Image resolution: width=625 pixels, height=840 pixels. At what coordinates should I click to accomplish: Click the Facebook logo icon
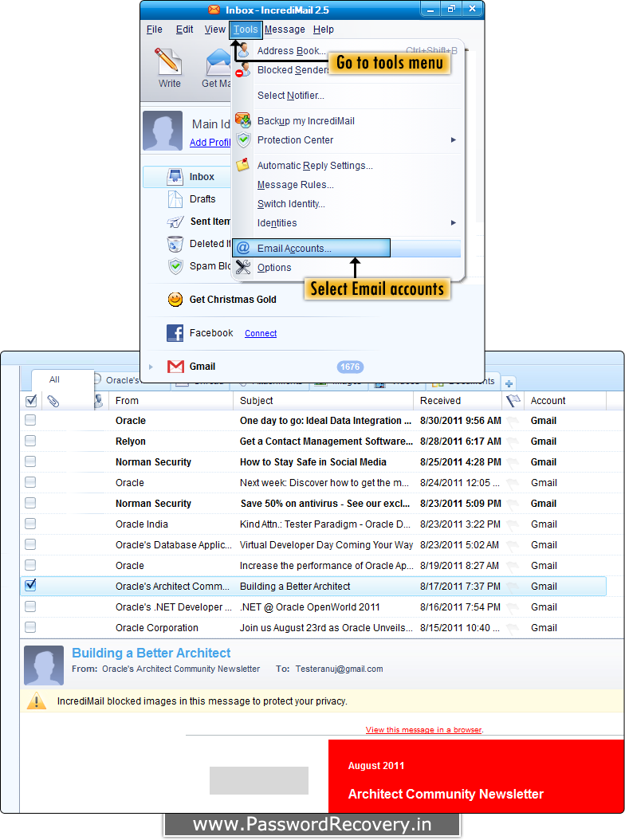[x=175, y=333]
